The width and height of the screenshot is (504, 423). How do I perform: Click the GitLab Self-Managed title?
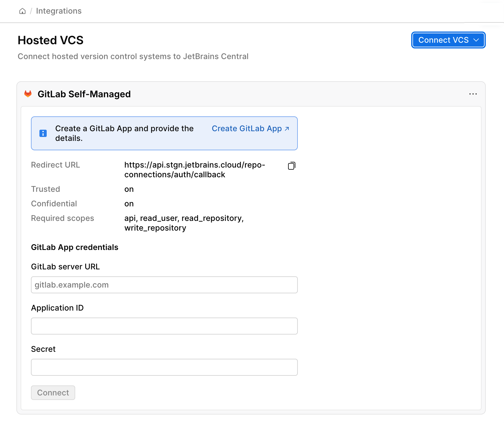coord(84,94)
